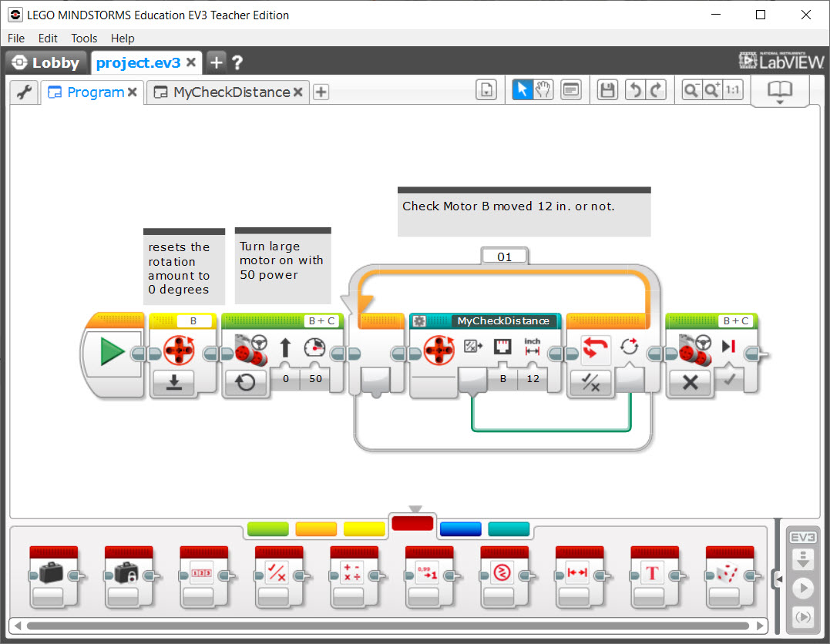Zoom in on the program canvas
Viewport: 830px width, 644px height.
point(711,89)
